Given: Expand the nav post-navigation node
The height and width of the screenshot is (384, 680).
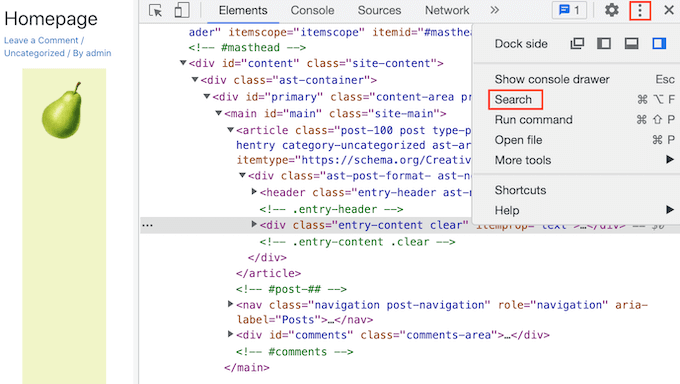Looking at the screenshot, I should tap(231, 305).
